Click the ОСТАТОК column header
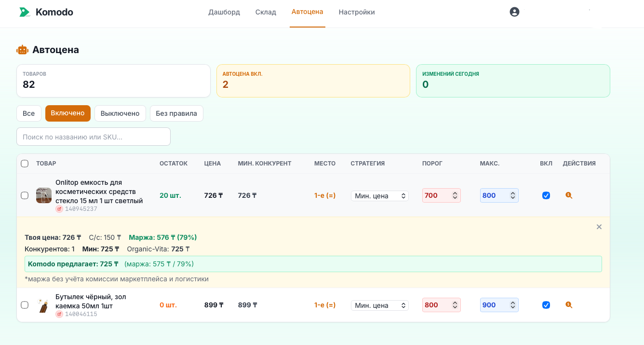 click(174, 164)
